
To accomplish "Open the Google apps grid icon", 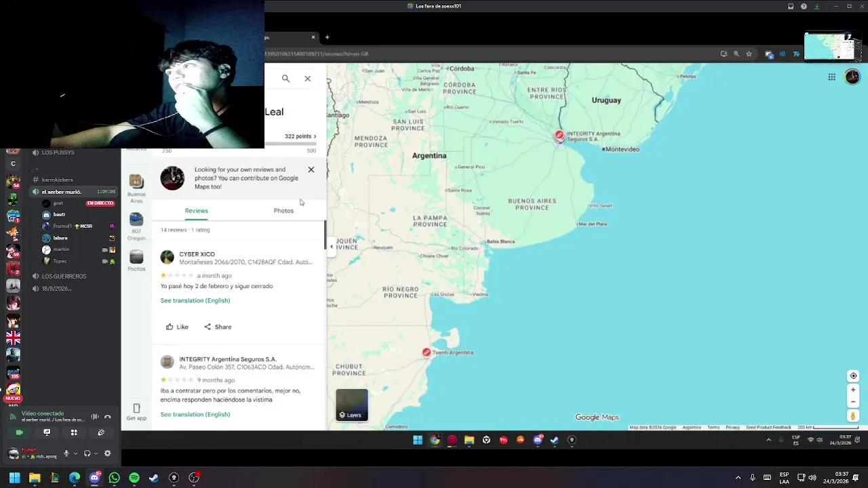I will click(831, 77).
